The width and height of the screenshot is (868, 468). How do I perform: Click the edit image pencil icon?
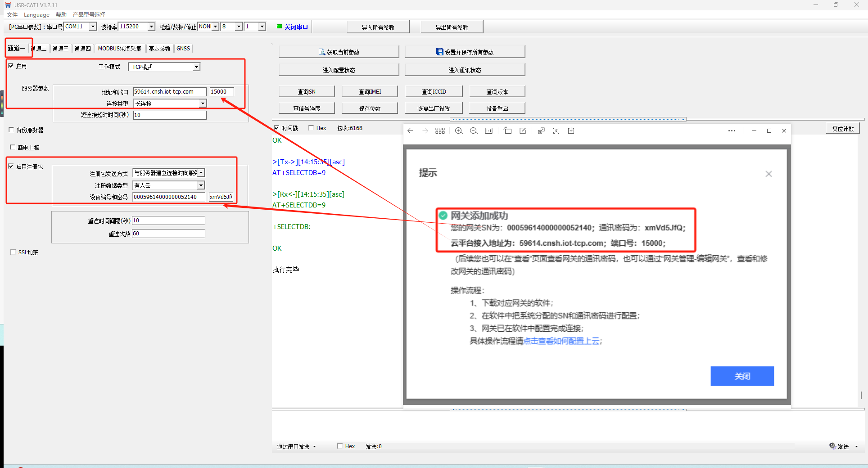tap(523, 131)
